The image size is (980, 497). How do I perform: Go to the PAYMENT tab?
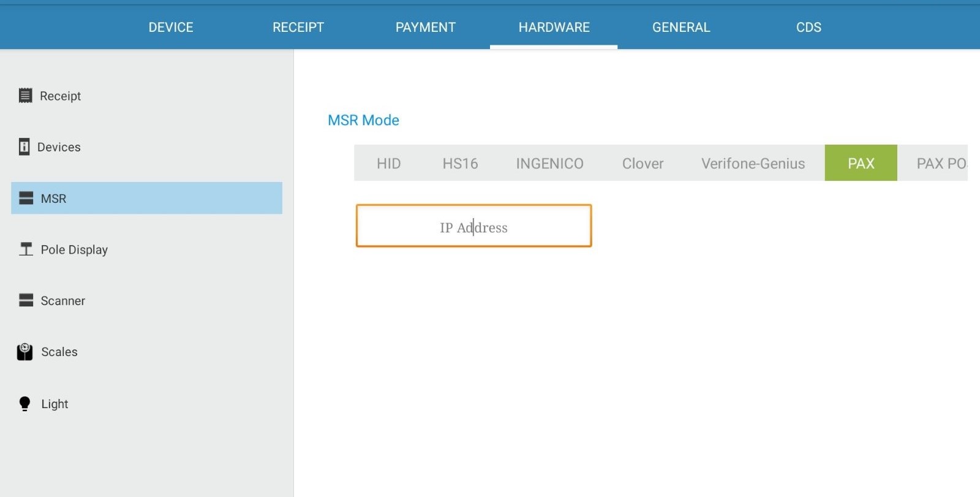(426, 27)
